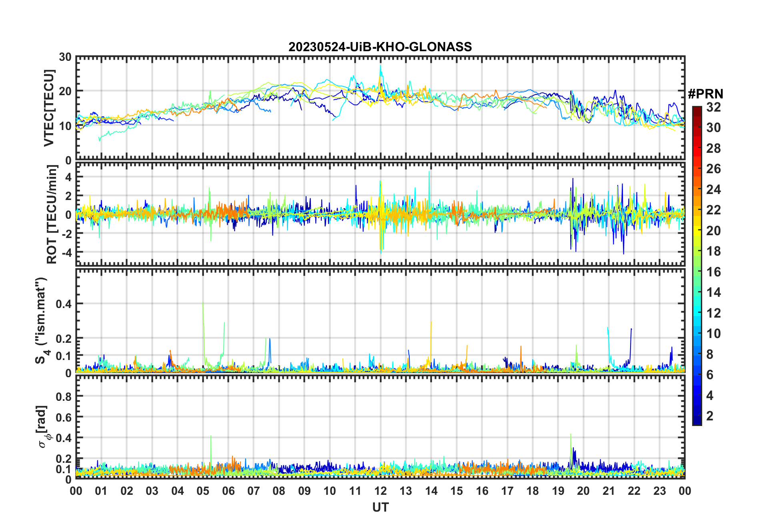
Task: Click the 12 tick on the UT axis
Action: 380,491
